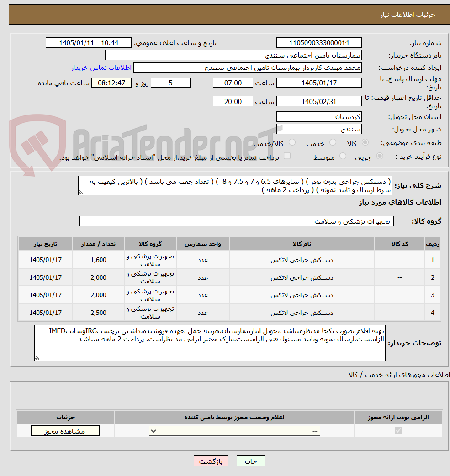
Task: Click the تعداد / مقدار column header
Action: 98,244
